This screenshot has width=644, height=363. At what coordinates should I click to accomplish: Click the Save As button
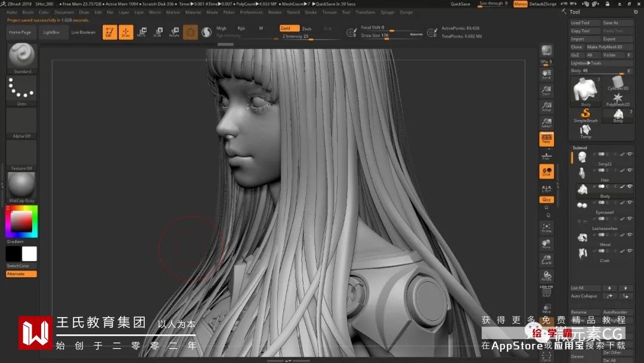(x=617, y=23)
